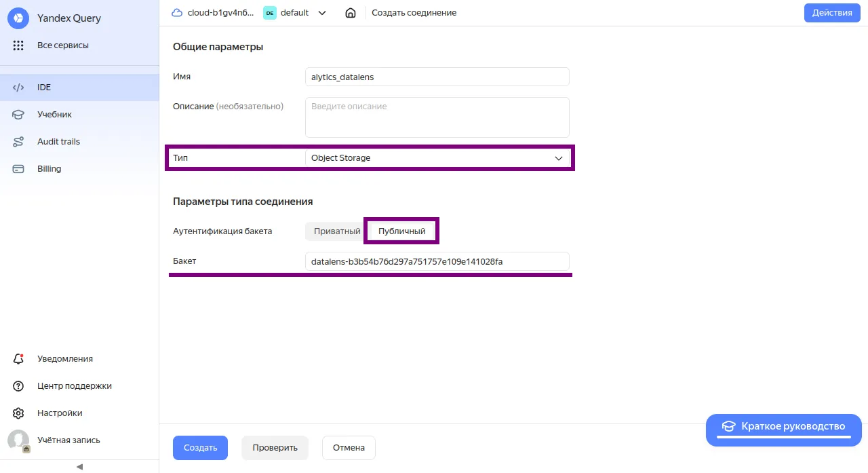Screen dimensions: 868x473
Task: Click the Центр поддержки question icon
Action: tap(18, 386)
